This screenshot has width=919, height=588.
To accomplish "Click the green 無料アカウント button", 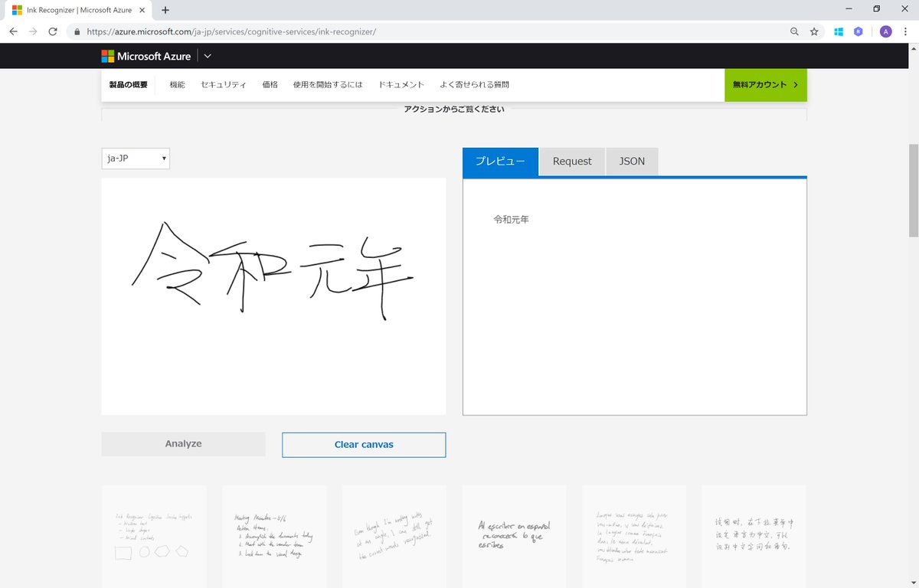I will click(x=766, y=85).
